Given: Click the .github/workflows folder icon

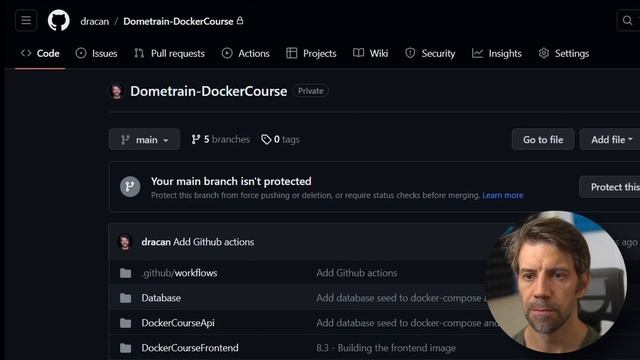Looking at the screenshot, I should [126, 273].
